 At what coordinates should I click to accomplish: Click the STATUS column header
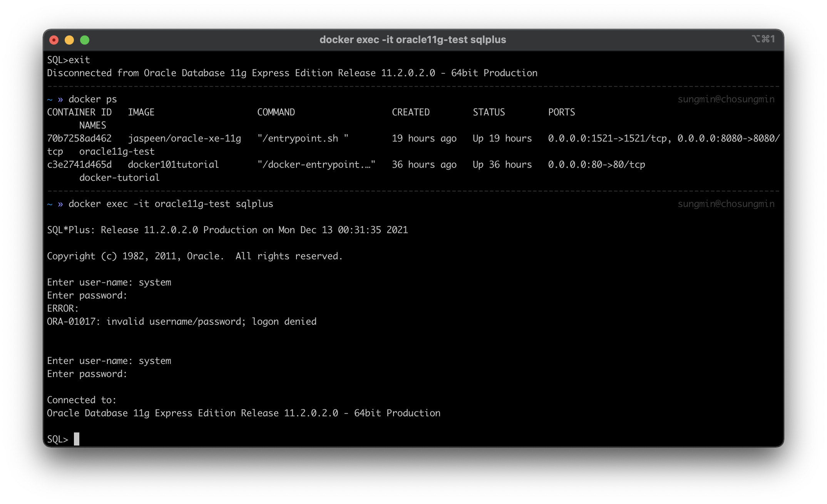[489, 112]
